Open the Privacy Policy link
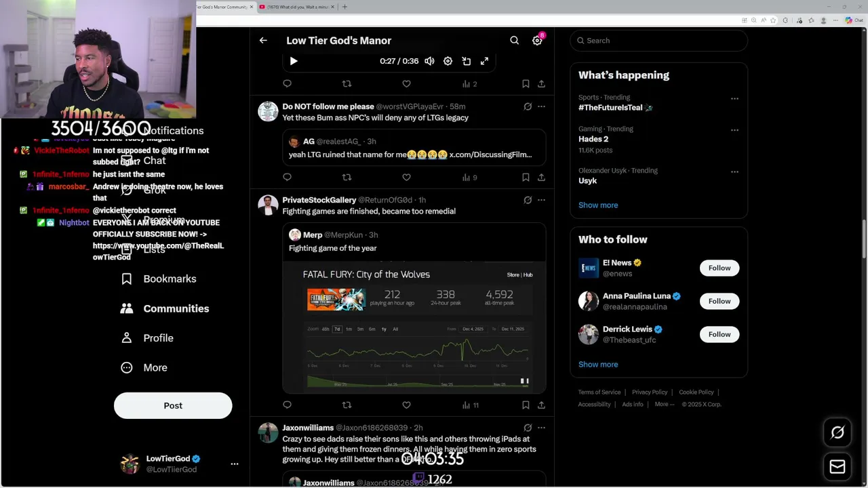Screen dimensions: 868x488 click(x=650, y=392)
